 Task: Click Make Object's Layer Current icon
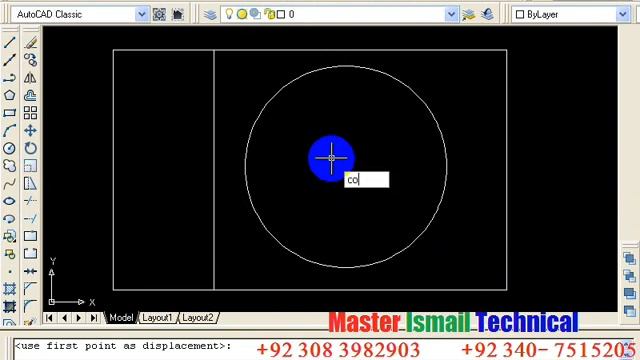pos(469,15)
